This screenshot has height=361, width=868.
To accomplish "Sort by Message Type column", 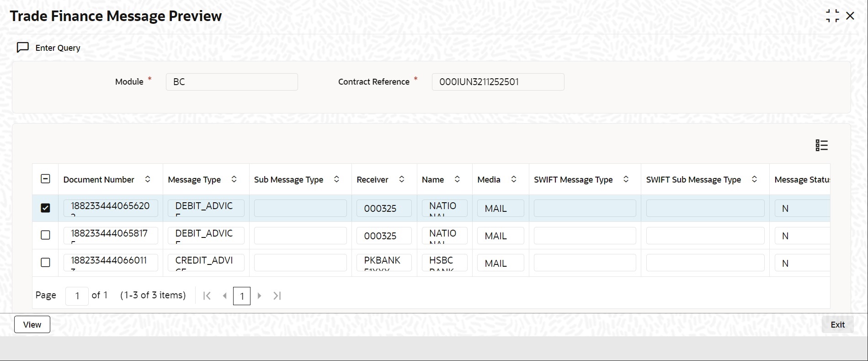I will [x=234, y=179].
